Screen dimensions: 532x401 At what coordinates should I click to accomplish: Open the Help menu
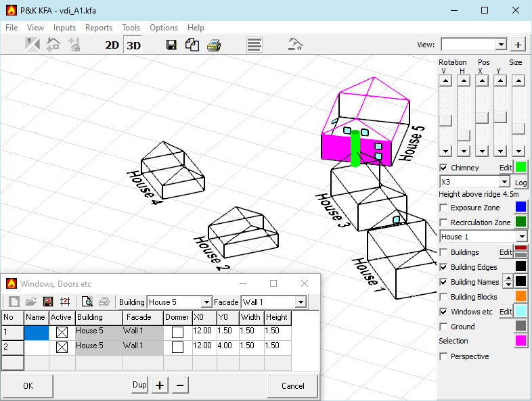pos(196,28)
